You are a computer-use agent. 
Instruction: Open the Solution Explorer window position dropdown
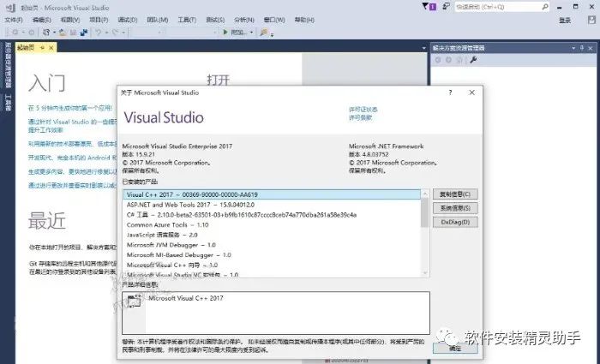click(573, 48)
